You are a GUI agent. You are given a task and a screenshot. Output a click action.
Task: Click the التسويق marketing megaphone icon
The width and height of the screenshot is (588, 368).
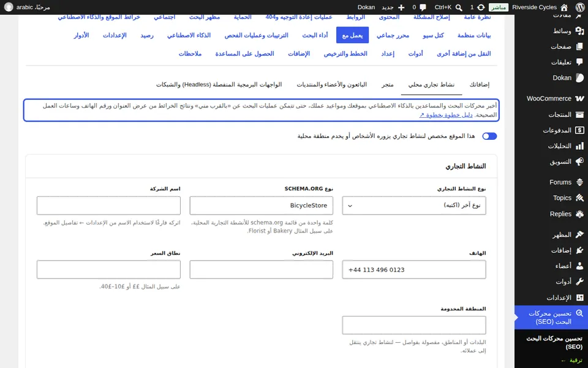(579, 161)
